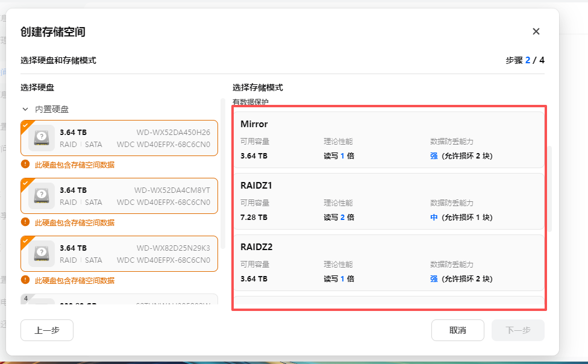Click the 选择存储模式 heading
The image size is (588, 364).
pyautogui.click(x=258, y=87)
